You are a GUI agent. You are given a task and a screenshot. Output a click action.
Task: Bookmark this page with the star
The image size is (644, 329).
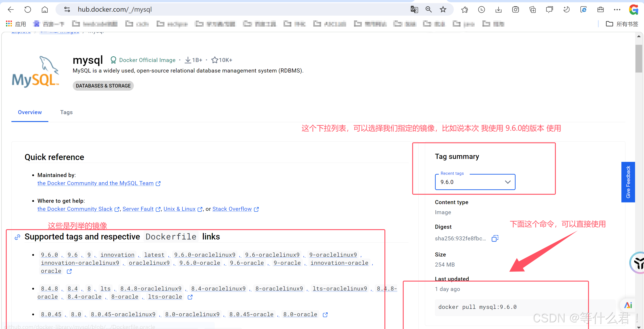tap(443, 10)
